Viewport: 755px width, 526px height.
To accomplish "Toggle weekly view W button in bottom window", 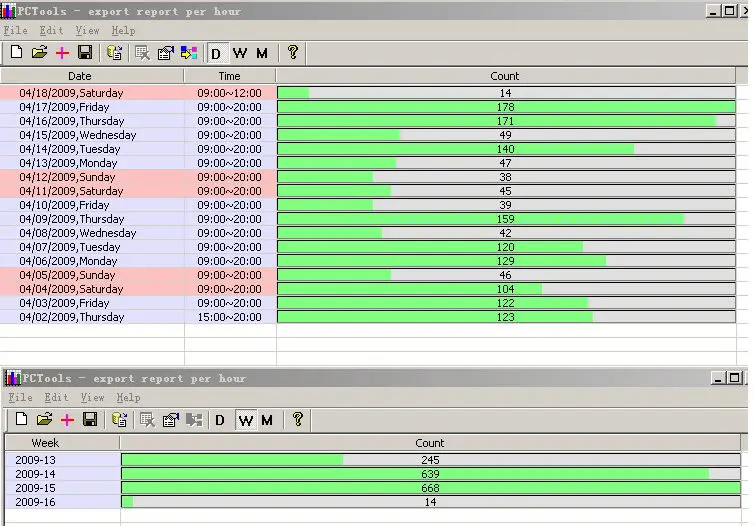I will (246, 420).
